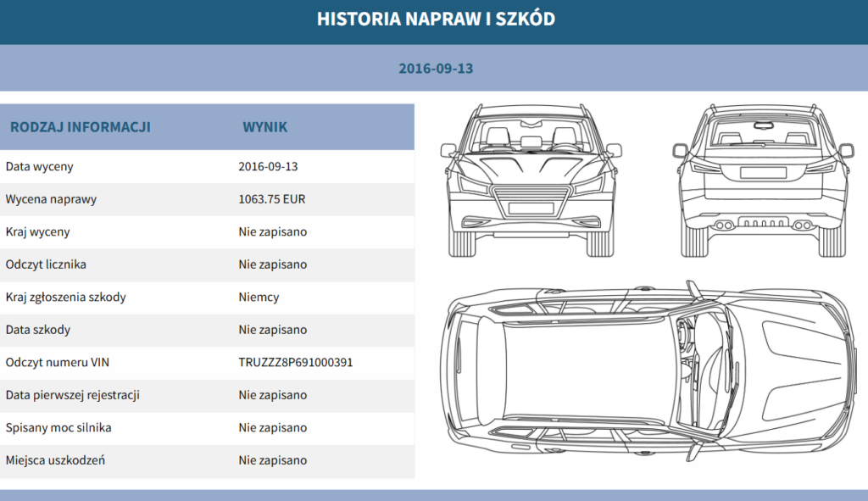The image size is (868, 501).
Task: Click the 'Odczyt numeru VIN' label
Action: [x=58, y=363]
